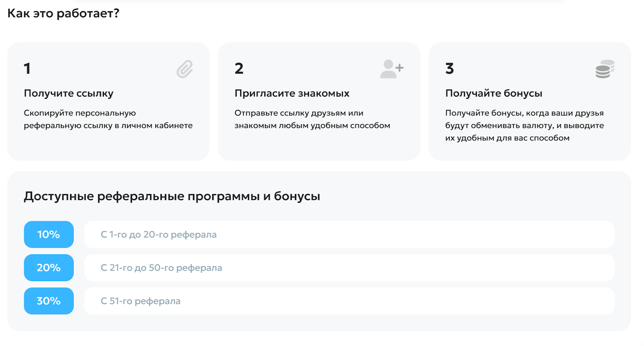The height and width of the screenshot is (346, 644).
Task: Select the 30% bonus badge
Action: [49, 301]
